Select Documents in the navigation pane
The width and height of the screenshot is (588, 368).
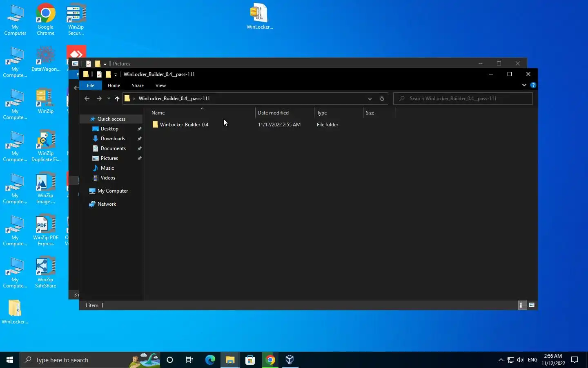click(x=113, y=148)
